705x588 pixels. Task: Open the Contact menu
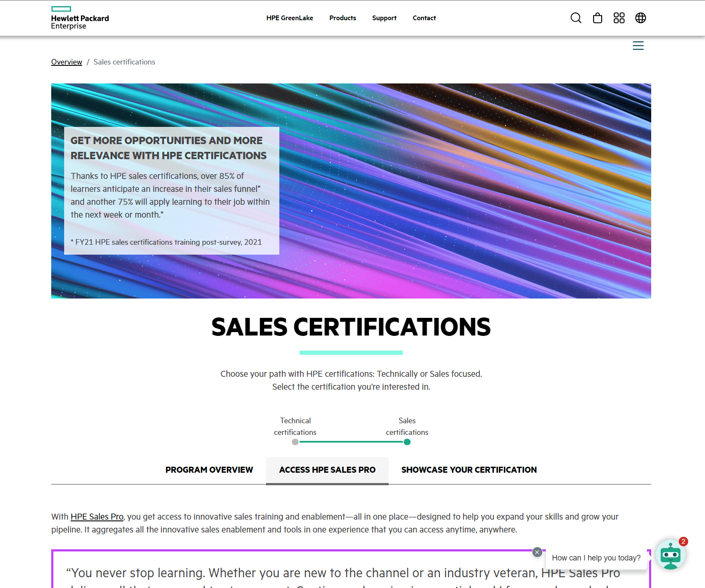coord(424,18)
